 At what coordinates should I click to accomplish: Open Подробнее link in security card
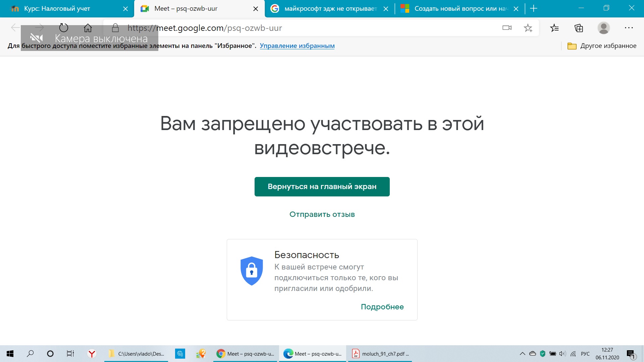[382, 307]
